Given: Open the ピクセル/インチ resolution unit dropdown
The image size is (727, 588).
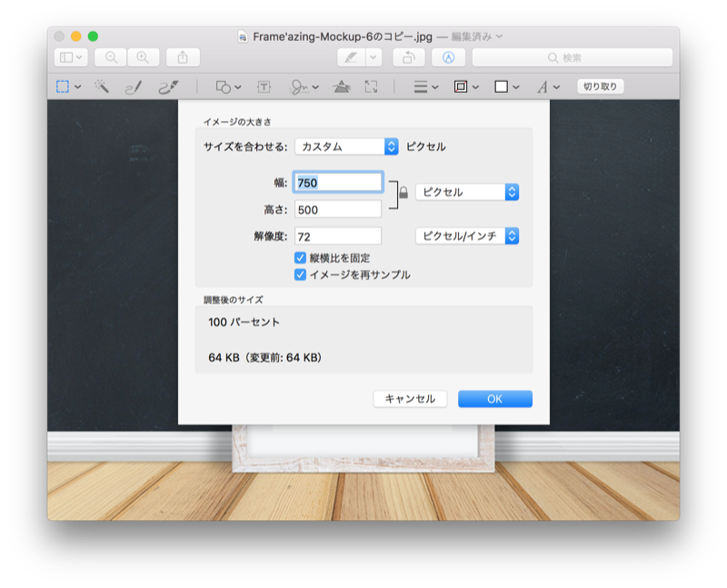Looking at the screenshot, I should (x=467, y=236).
